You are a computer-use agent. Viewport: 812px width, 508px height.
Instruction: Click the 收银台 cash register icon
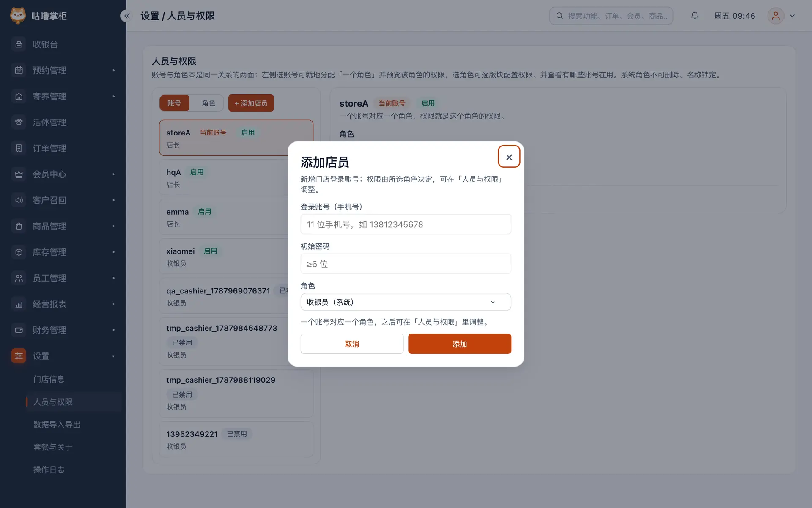[x=19, y=44]
